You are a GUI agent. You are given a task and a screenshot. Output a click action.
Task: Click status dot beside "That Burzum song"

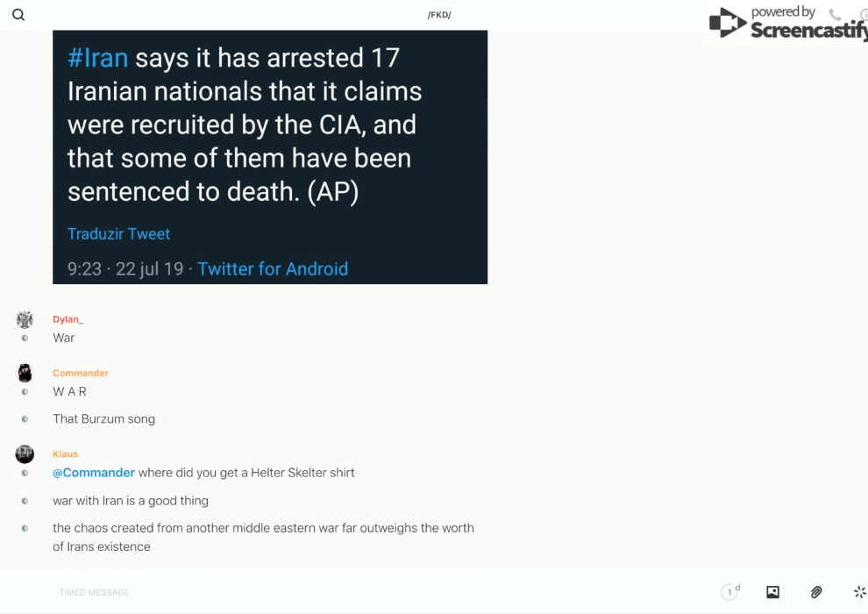25,419
